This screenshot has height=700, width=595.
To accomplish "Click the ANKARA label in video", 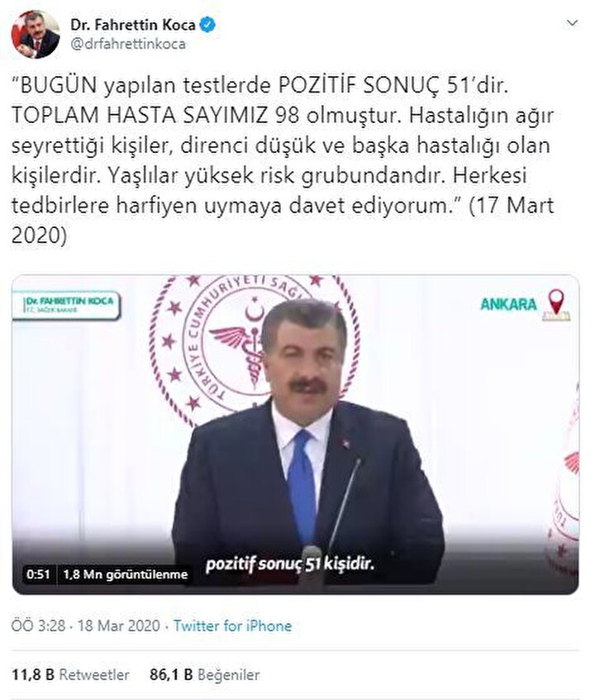I will click(x=508, y=304).
